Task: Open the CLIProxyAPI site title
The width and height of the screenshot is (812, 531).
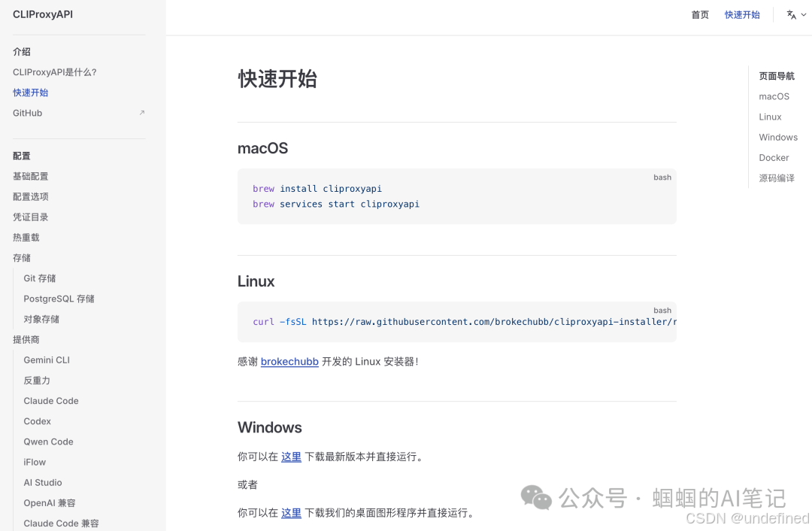Action: [x=42, y=14]
